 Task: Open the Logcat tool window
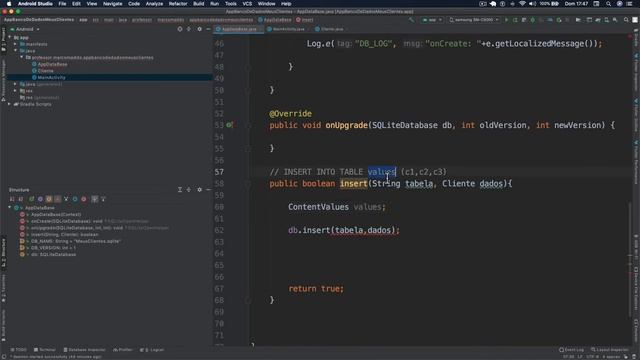coord(152,350)
